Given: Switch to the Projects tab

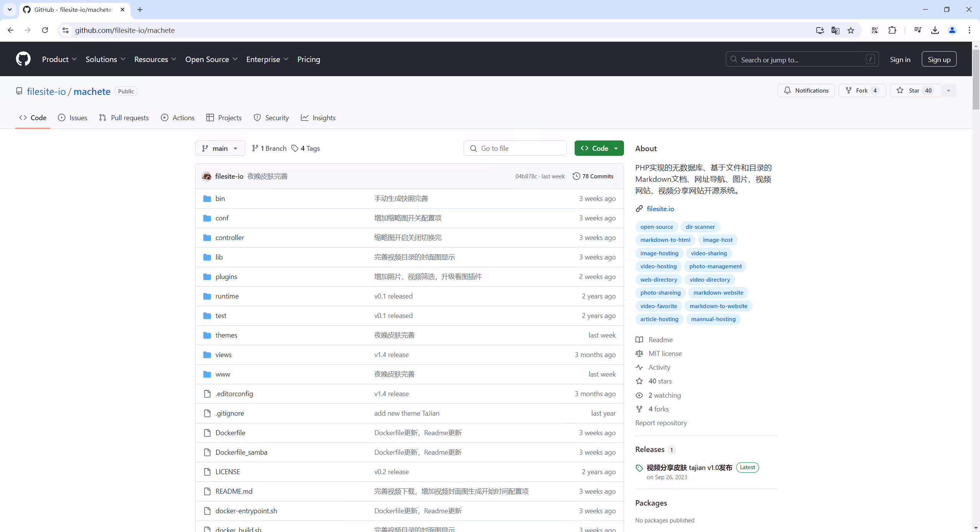Looking at the screenshot, I should click(x=224, y=117).
